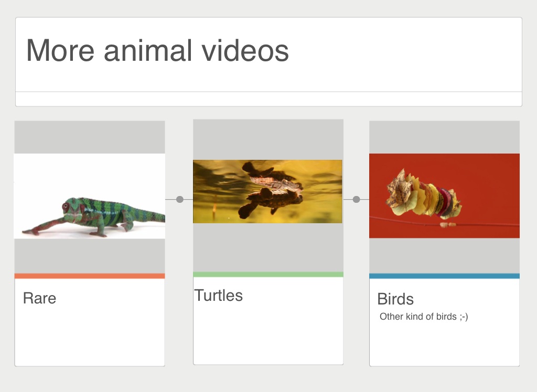Click the gray area above the leaf bird image
The width and height of the screenshot is (537, 392).
(444, 137)
